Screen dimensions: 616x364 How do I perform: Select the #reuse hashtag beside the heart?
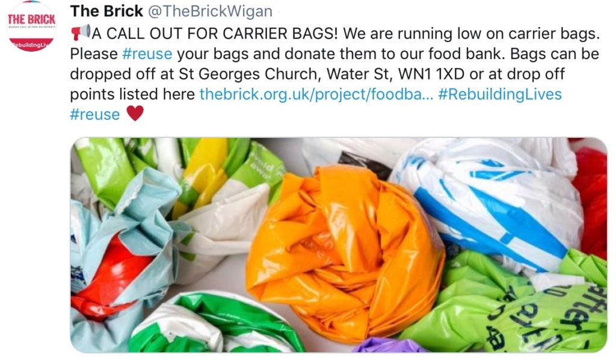94,114
